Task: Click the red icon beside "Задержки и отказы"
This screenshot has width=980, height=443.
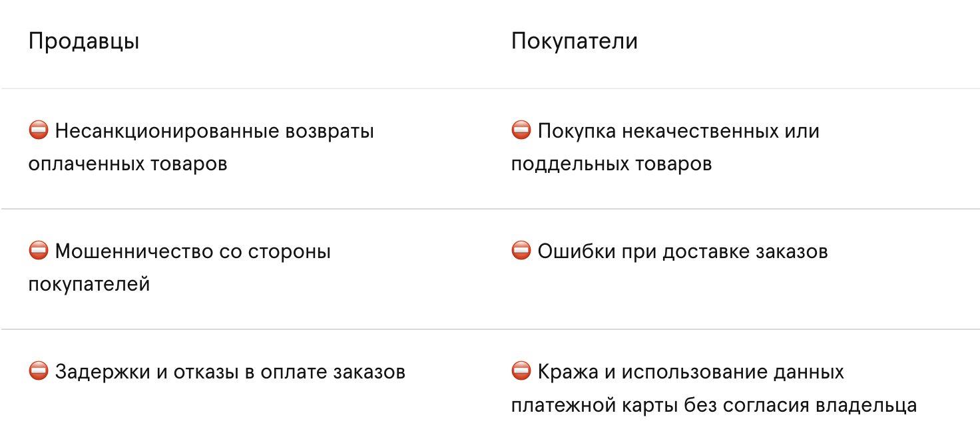Action: 39,371
